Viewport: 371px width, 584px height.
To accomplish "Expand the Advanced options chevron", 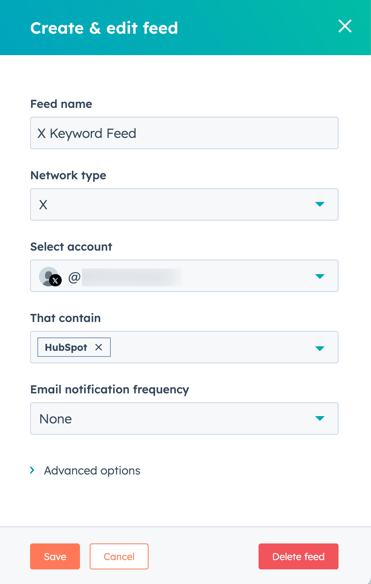I will click(x=32, y=470).
